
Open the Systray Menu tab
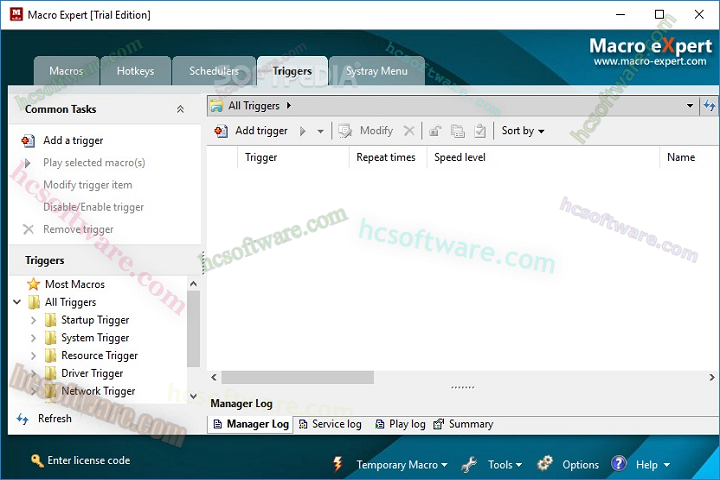tap(377, 71)
